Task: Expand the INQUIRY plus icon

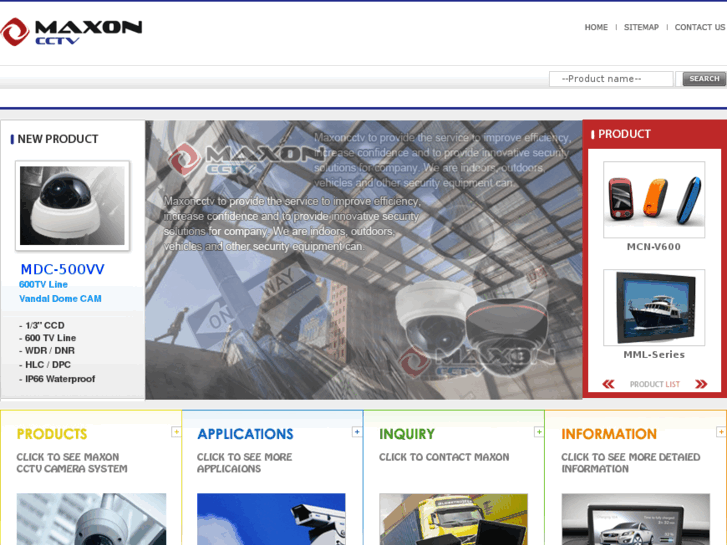Action: tap(539, 432)
